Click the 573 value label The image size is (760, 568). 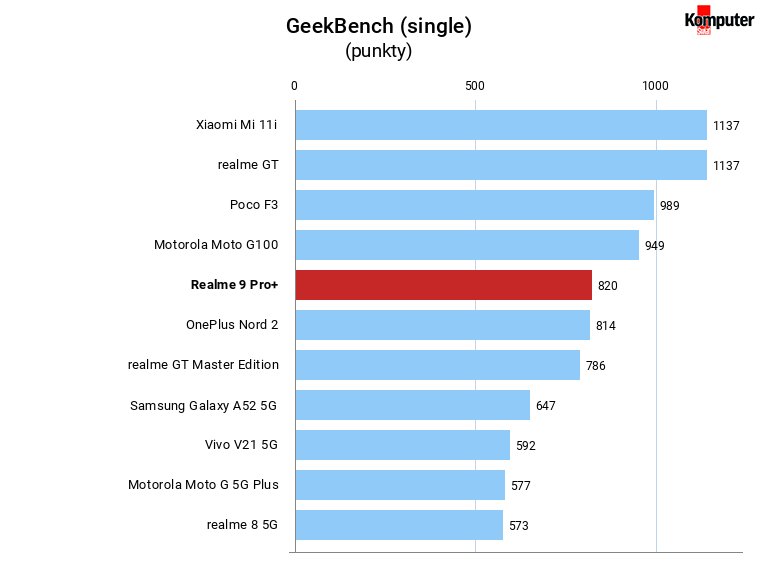(x=519, y=525)
